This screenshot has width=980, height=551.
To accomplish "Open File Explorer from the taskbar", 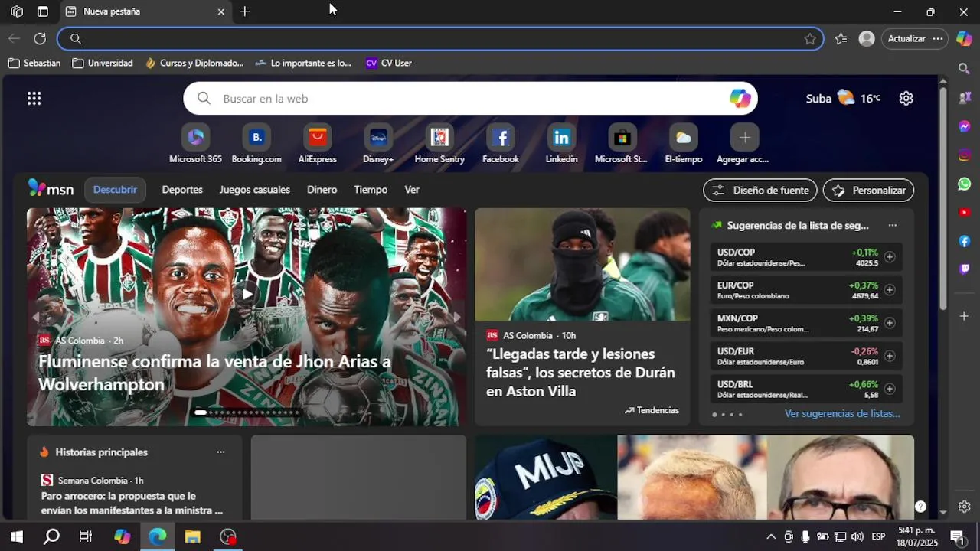I will (x=192, y=536).
